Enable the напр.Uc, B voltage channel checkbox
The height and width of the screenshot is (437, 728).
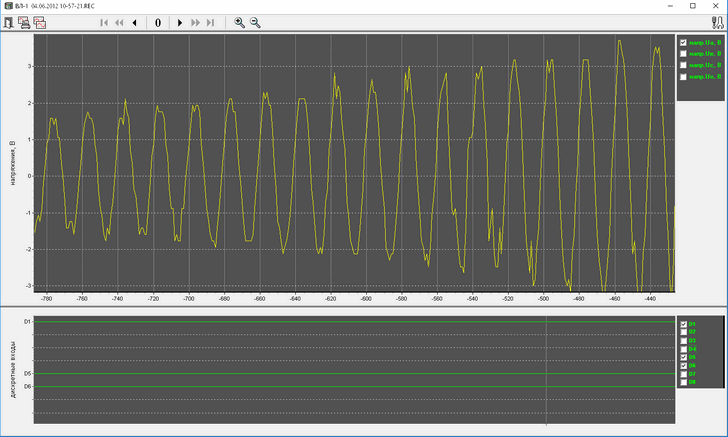tap(683, 65)
